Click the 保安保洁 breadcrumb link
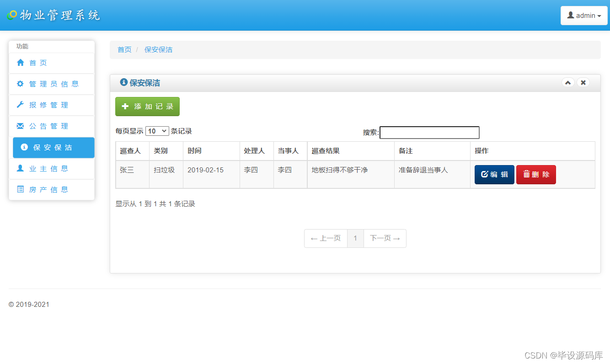 (158, 49)
